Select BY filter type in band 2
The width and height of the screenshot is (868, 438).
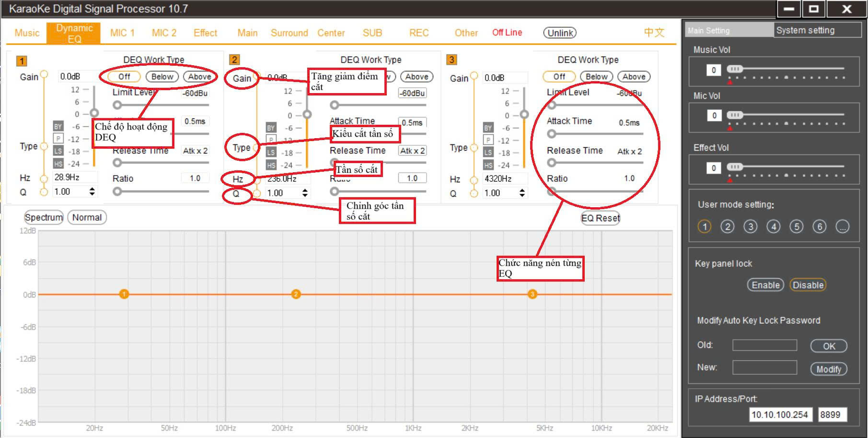271,128
